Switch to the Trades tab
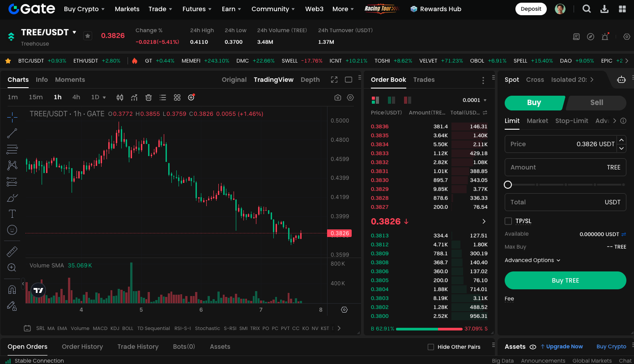Screen dimensions: 634x364 [424, 80]
